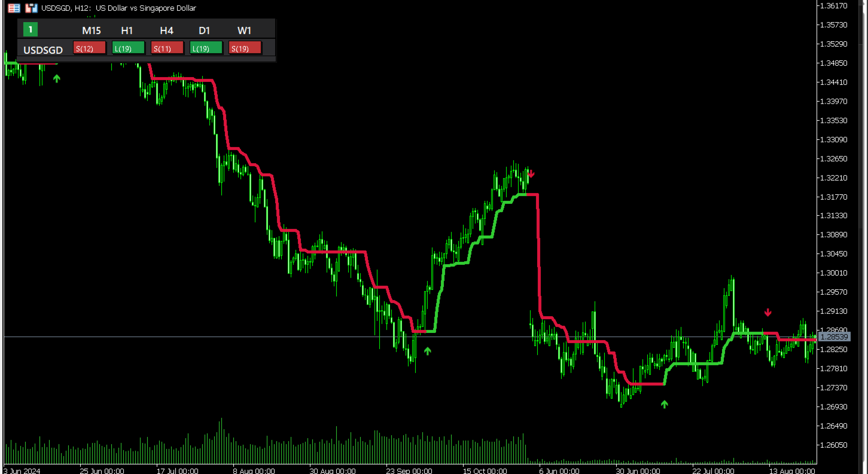Select the H1 timeframe column header
868x474 pixels.
pos(127,30)
